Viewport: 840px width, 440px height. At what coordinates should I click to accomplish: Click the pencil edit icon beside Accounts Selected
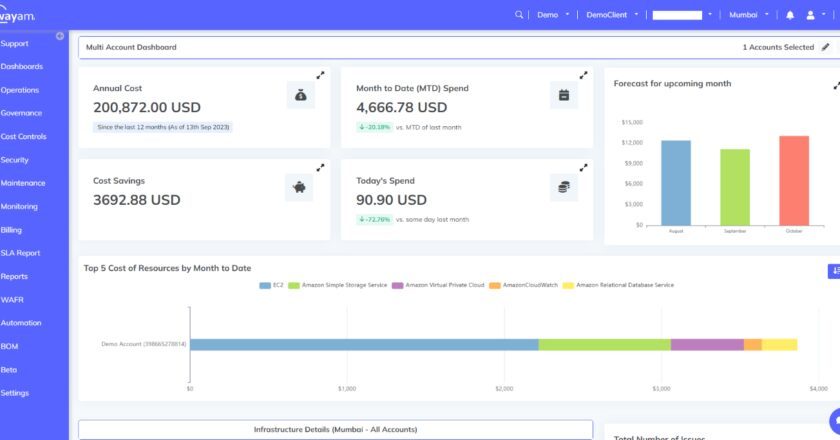(826, 47)
